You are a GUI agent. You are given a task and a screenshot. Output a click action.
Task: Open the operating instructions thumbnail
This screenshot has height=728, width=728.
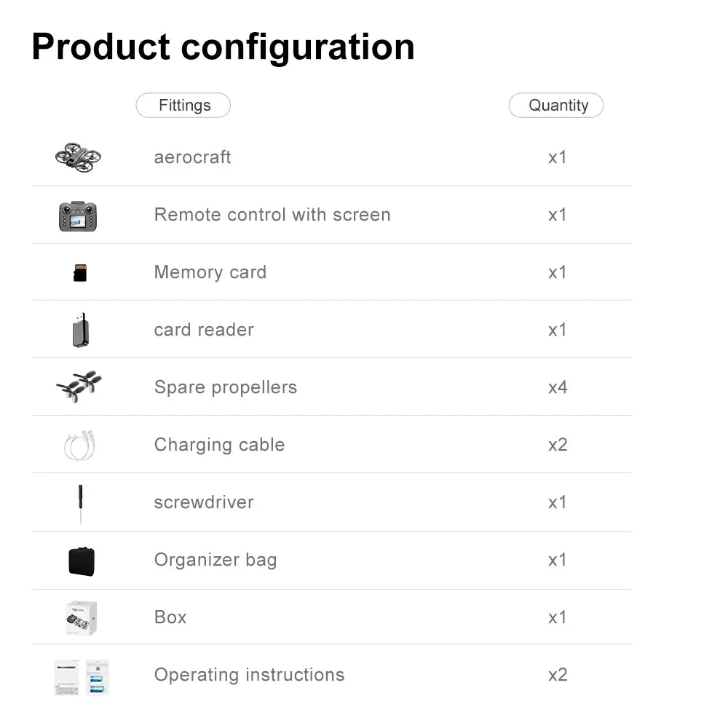point(82,676)
